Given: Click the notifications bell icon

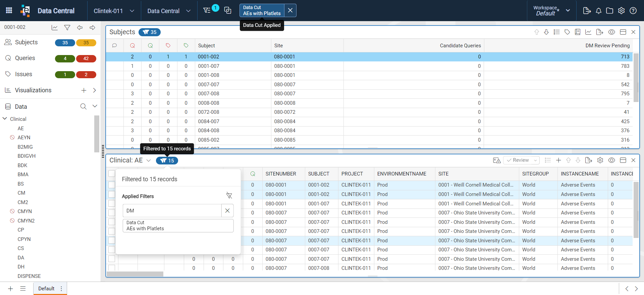Looking at the screenshot, I should coord(598,11).
